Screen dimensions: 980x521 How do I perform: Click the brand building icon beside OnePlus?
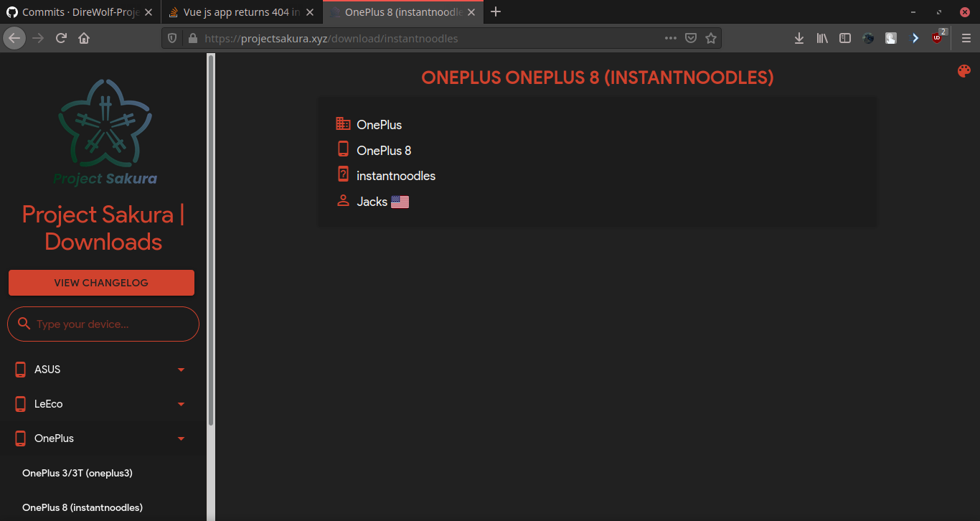coord(343,123)
